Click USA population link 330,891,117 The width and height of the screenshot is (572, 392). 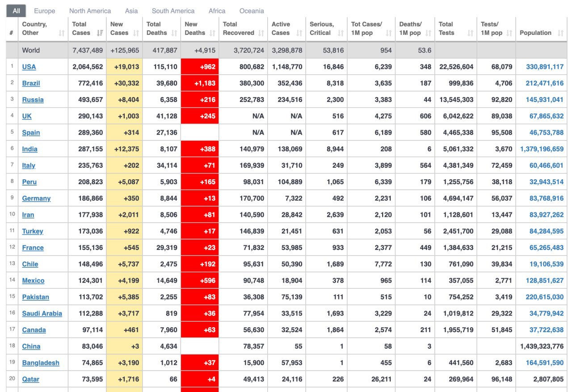coord(545,67)
